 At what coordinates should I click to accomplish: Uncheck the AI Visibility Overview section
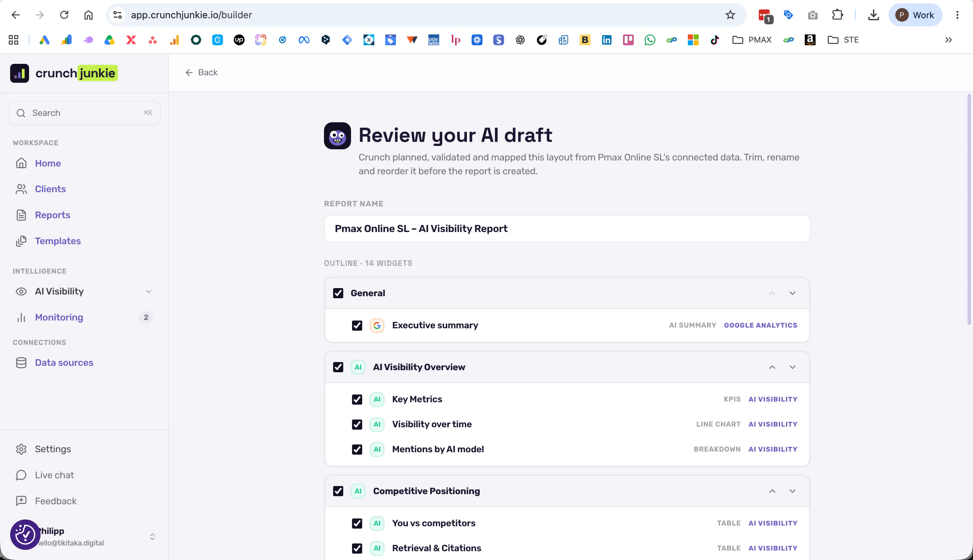338,367
